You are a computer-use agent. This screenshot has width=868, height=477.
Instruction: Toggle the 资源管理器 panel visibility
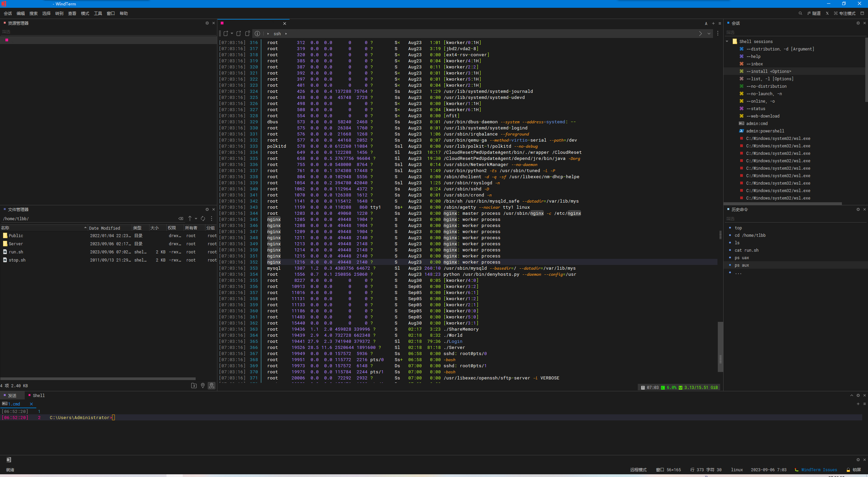click(213, 23)
